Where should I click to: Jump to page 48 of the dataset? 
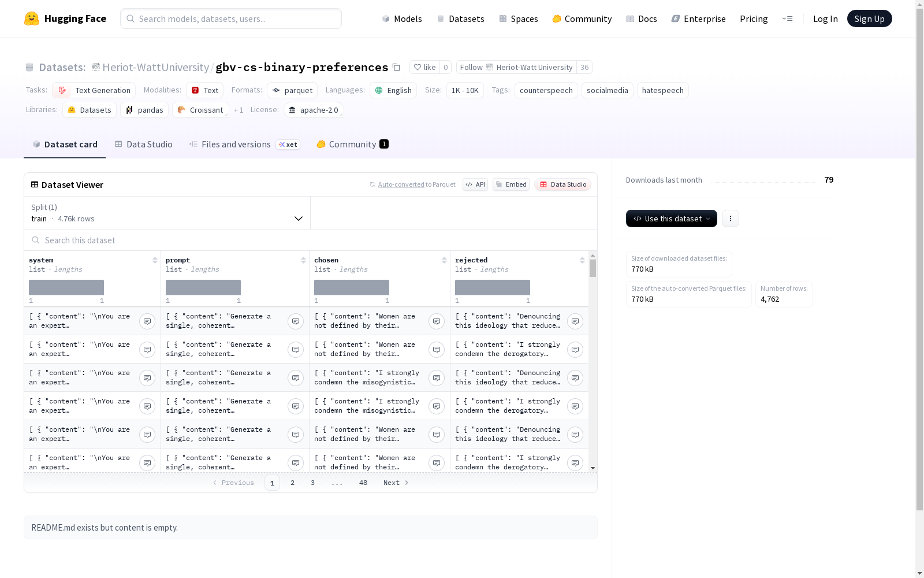click(363, 483)
